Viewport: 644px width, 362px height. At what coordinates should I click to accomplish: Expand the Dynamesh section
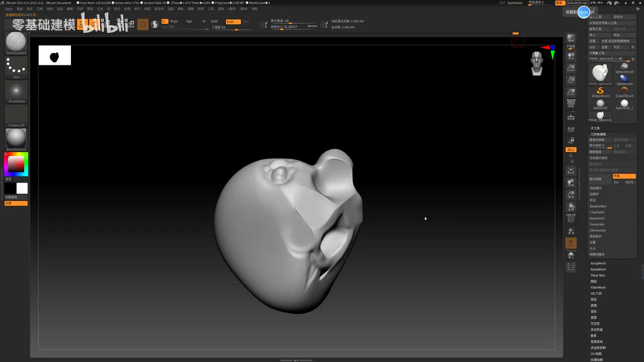pyautogui.click(x=597, y=218)
